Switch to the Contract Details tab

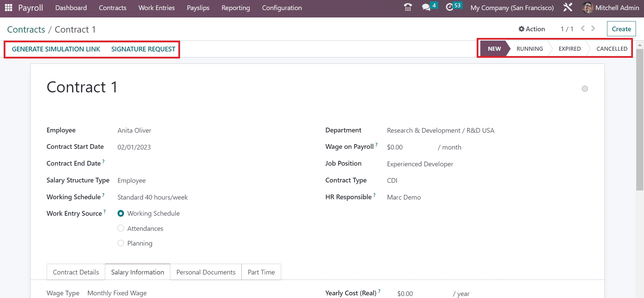point(76,272)
